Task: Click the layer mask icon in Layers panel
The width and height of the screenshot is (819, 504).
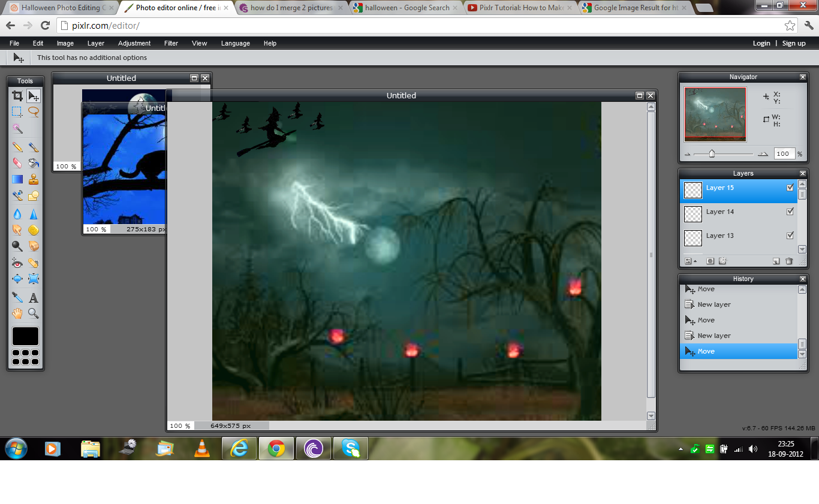Action: click(710, 261)
